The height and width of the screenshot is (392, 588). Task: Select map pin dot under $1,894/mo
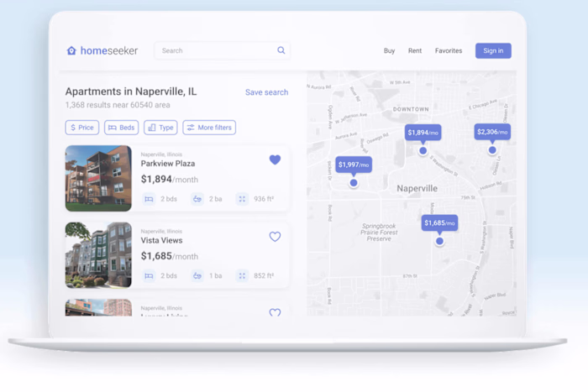coord(423,150)
